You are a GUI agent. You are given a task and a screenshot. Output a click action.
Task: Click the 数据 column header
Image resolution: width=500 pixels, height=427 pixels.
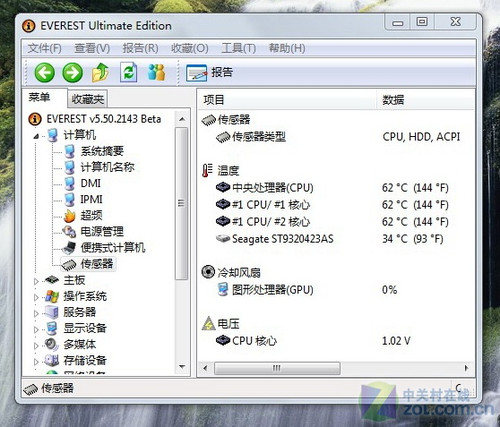coord(425,100)
